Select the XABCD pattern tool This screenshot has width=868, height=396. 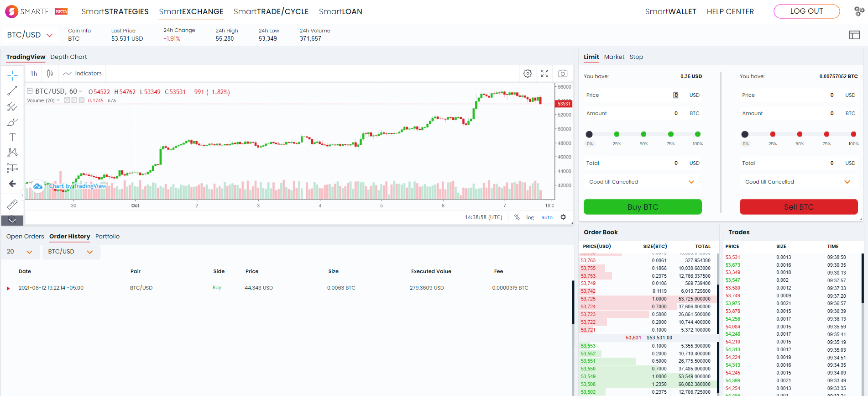point(12,153)
